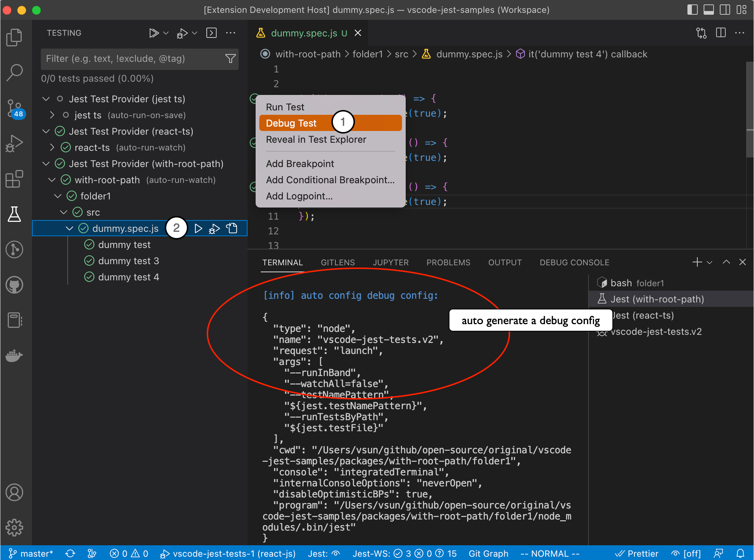The image size is (754, 560).
Task: Toggle the Jest watch eye in status bar
Action: [335, 553]
